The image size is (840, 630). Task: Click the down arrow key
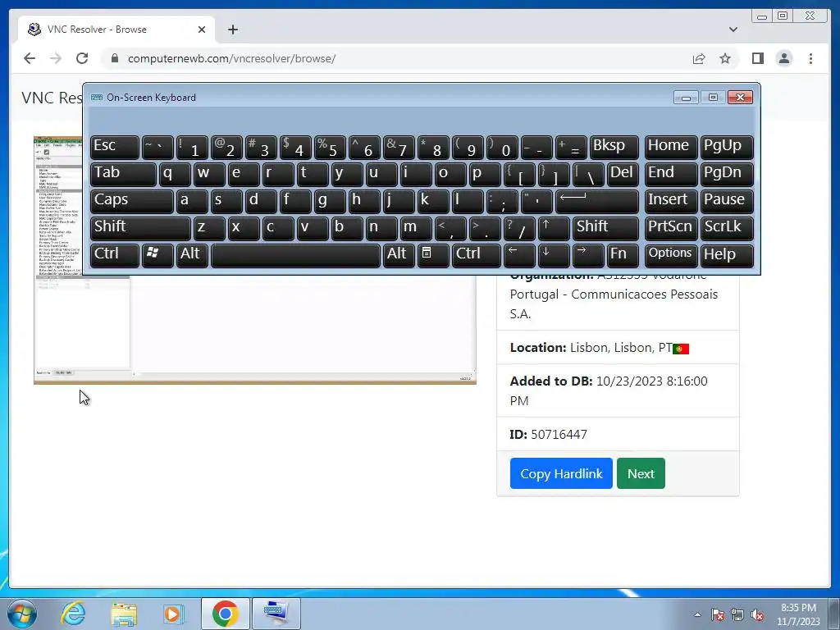click(554, 255)
